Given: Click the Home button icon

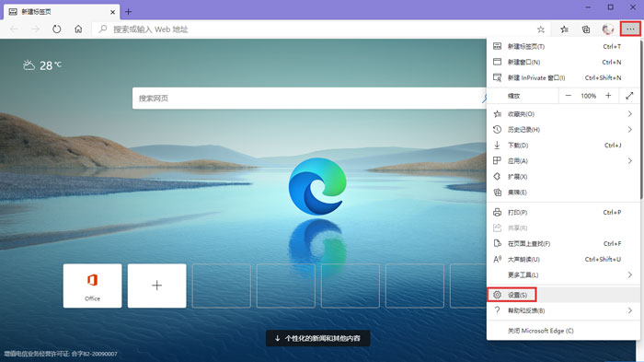Looking at the screenshot, I should click(x=78, y=29).
